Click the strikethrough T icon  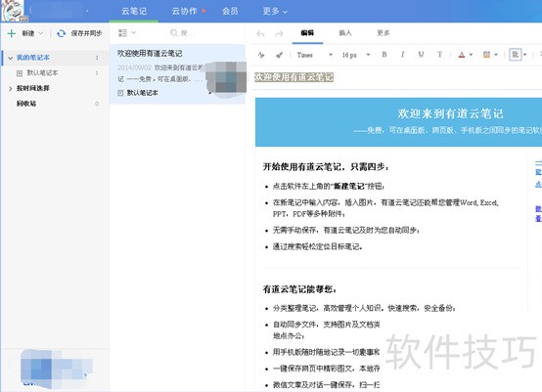click(x=439, y=55)
